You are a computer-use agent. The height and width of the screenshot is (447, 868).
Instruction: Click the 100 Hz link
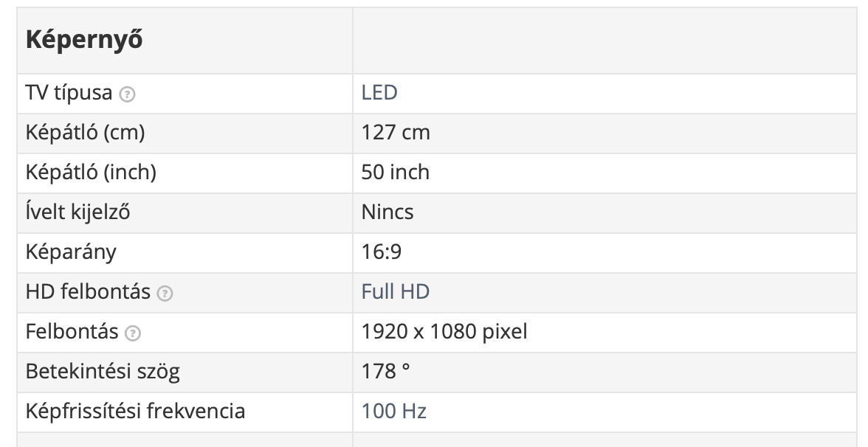click(x=394, y=412)
